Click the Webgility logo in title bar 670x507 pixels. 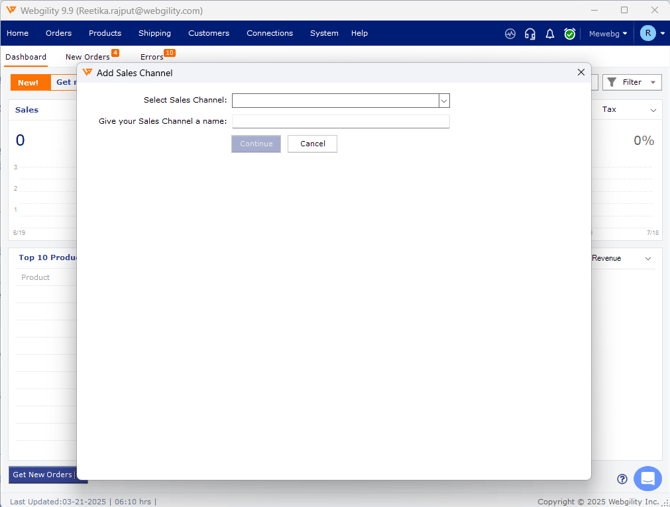click(11, 10)
